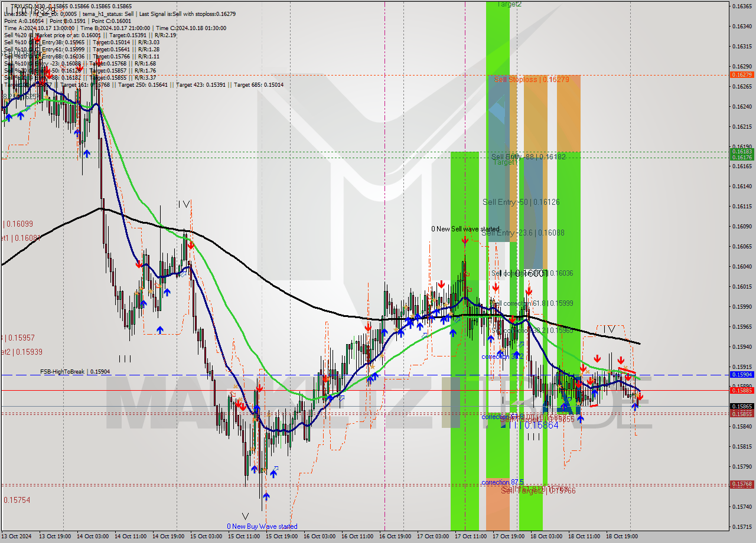Click the 'Target 685: 0.15014' text
Viewport: 756px width, 543px height.
[x=259, y=84]
